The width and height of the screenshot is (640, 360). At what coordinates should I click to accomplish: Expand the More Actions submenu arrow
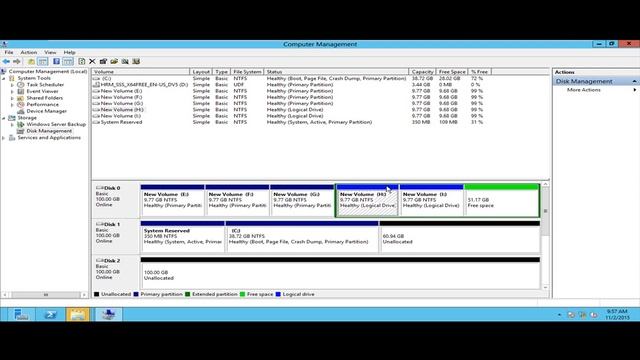[635, 90]
